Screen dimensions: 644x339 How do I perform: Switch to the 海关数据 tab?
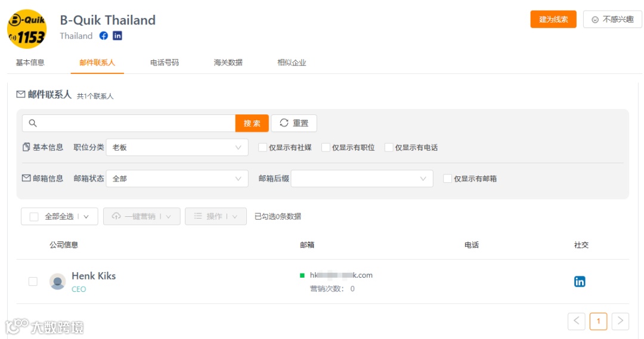(x=228, y=63)
